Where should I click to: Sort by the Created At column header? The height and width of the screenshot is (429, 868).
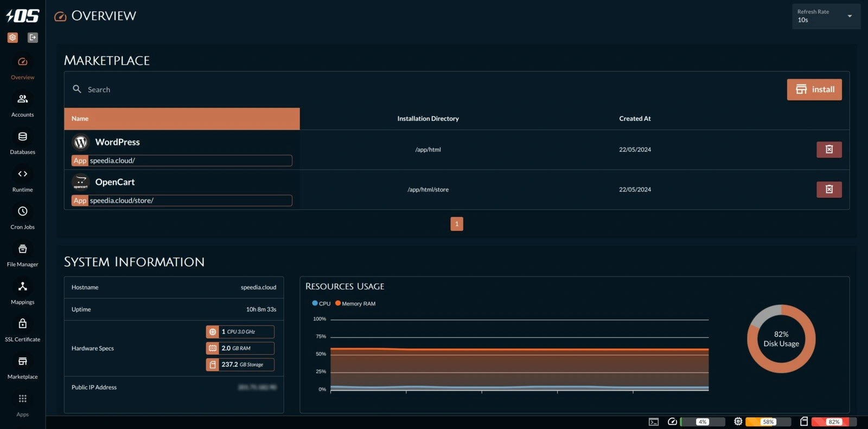[635, 119]
